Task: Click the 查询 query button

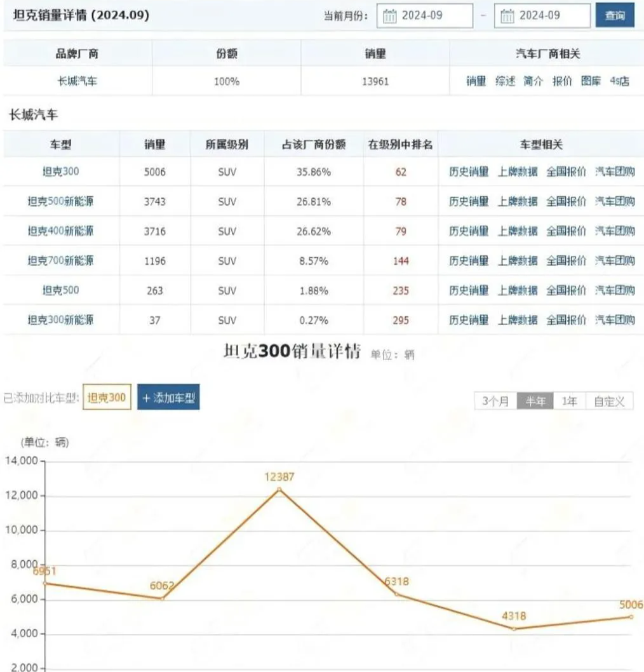Action: (614, 15)
